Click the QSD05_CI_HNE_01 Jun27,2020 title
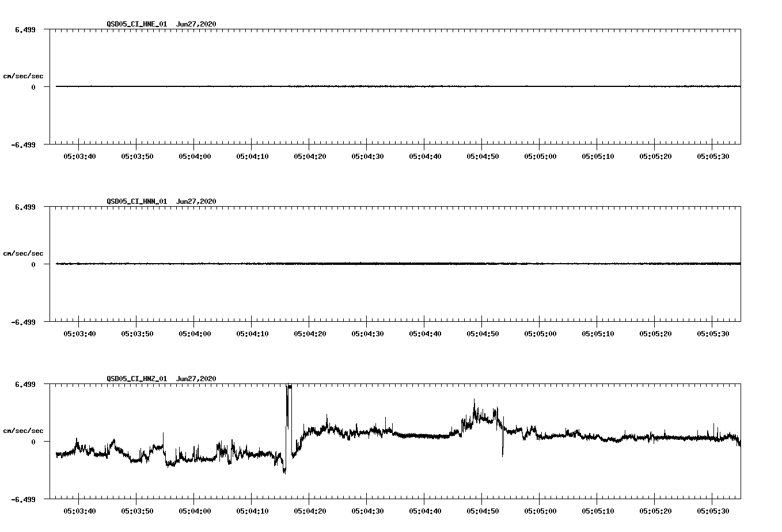 (161, 24)
